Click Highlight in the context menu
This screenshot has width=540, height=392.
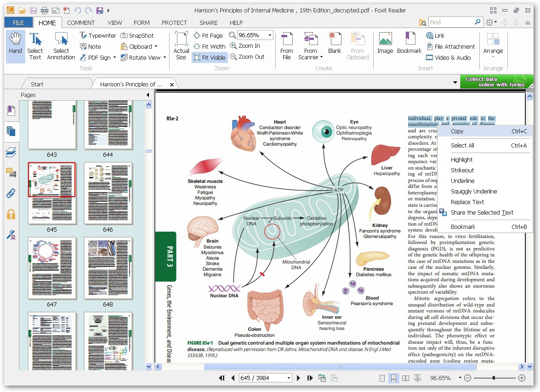(461, 160)
